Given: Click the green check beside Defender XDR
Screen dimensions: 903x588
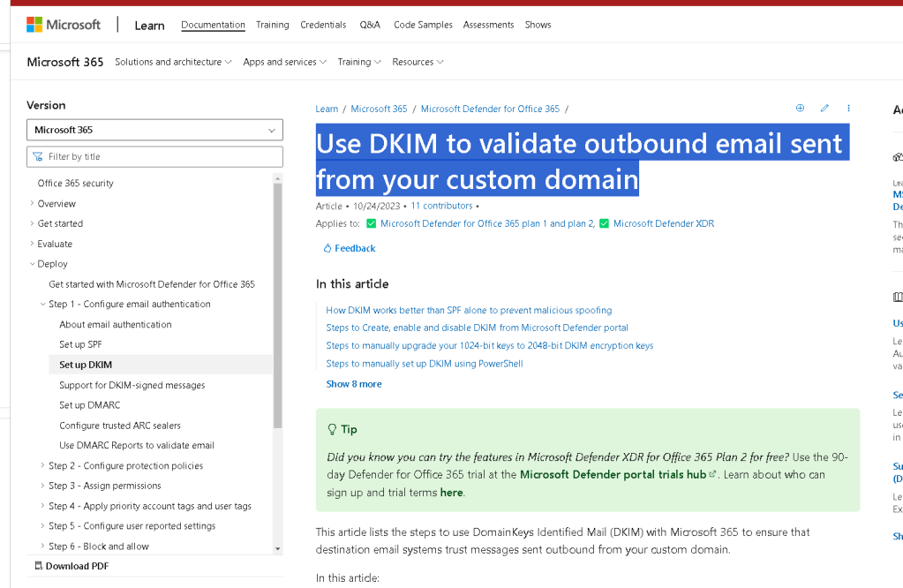Looking at the screenshot, I should [x=604, y=223].
